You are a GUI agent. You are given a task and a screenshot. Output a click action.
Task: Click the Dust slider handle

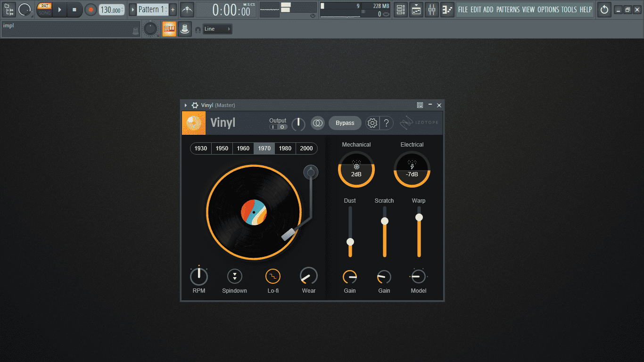(x=350, y=242)
